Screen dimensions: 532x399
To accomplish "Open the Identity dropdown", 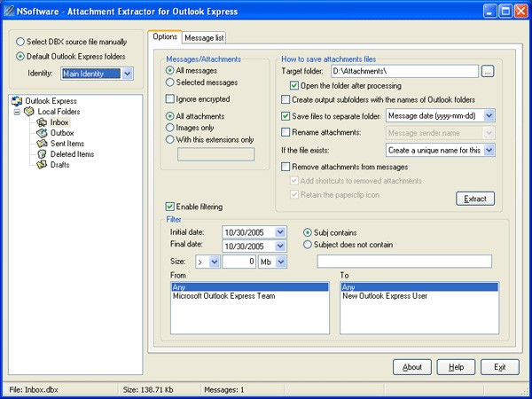I will (x=127, y=74).
